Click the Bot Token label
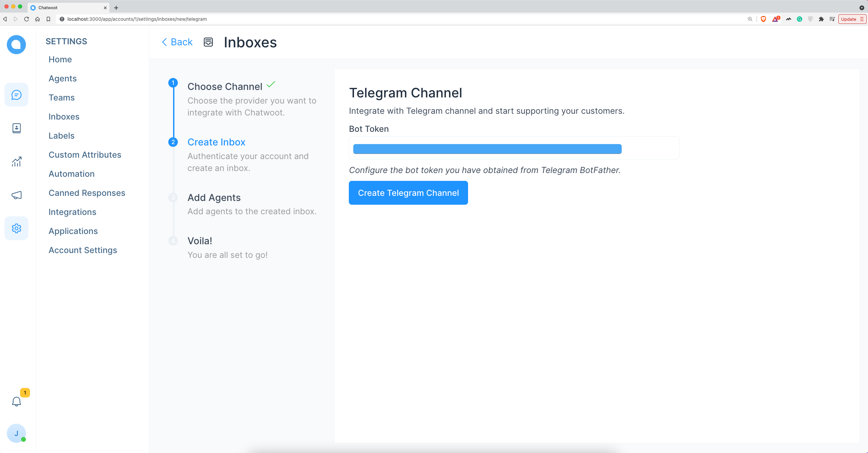868x453 pixels. click(x=369, y=129)
